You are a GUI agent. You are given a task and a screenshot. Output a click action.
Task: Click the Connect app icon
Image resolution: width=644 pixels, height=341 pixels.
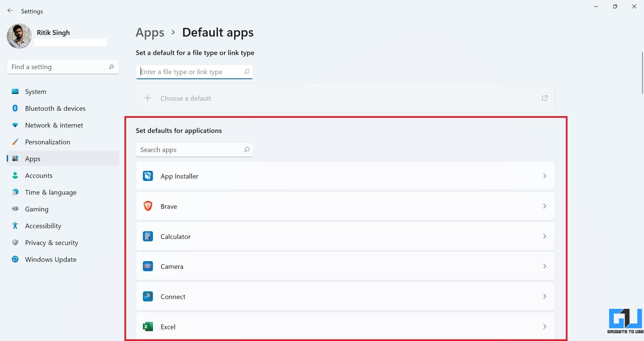point(148,296)
